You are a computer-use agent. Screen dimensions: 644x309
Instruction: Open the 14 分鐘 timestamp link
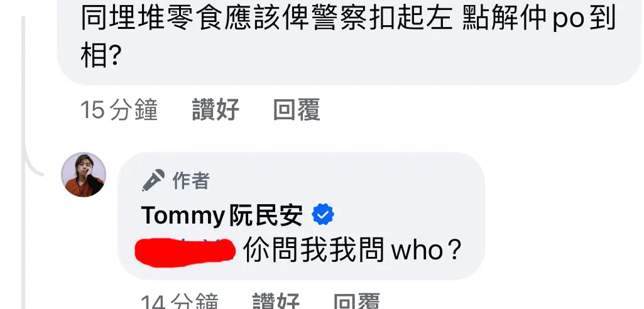180,301
